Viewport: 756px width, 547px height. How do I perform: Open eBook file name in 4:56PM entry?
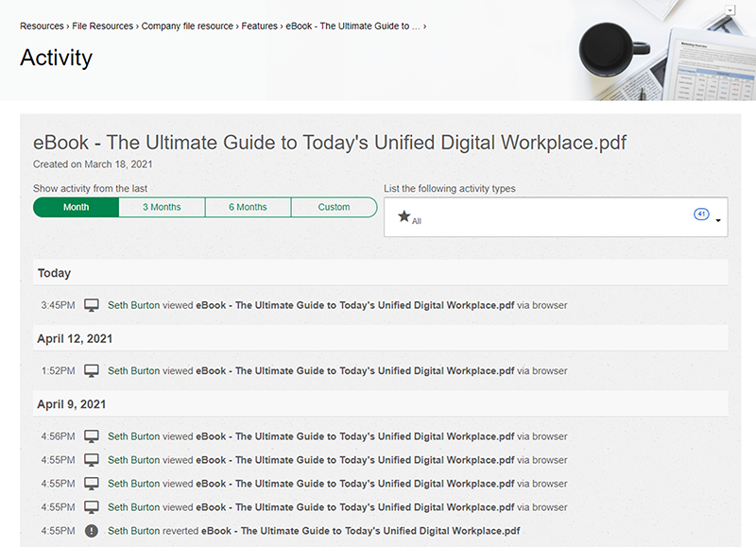[355, 436]
